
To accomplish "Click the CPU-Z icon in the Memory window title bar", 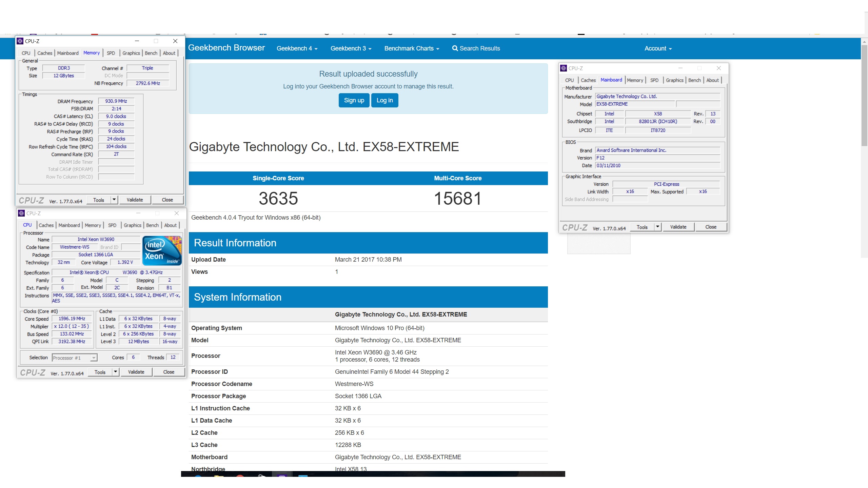I will point(20,41).
